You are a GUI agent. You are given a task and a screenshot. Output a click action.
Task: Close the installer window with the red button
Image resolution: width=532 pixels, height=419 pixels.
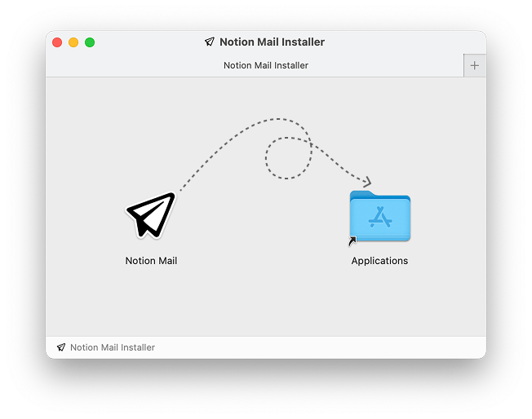point(57,42)
